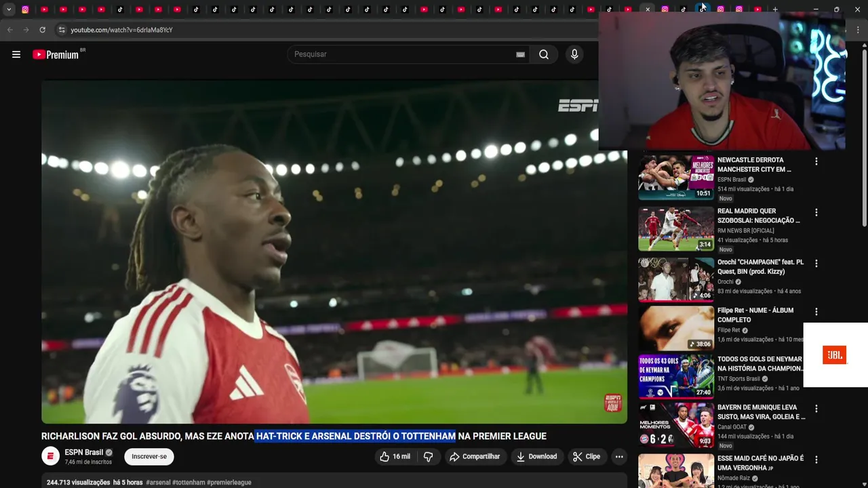Image resolution: width=868 pixels, height=488 pixels.
Task: Reload the YouTube page
Action: pos(42,30)
